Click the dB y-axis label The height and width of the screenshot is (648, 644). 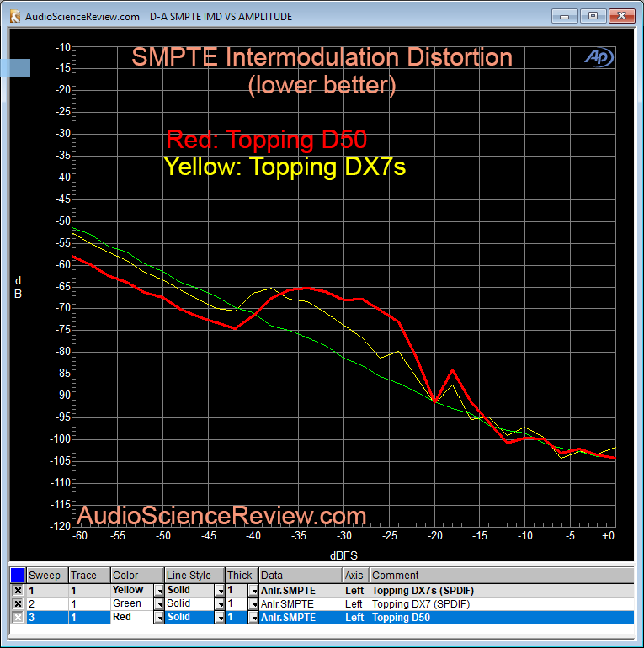19,288
